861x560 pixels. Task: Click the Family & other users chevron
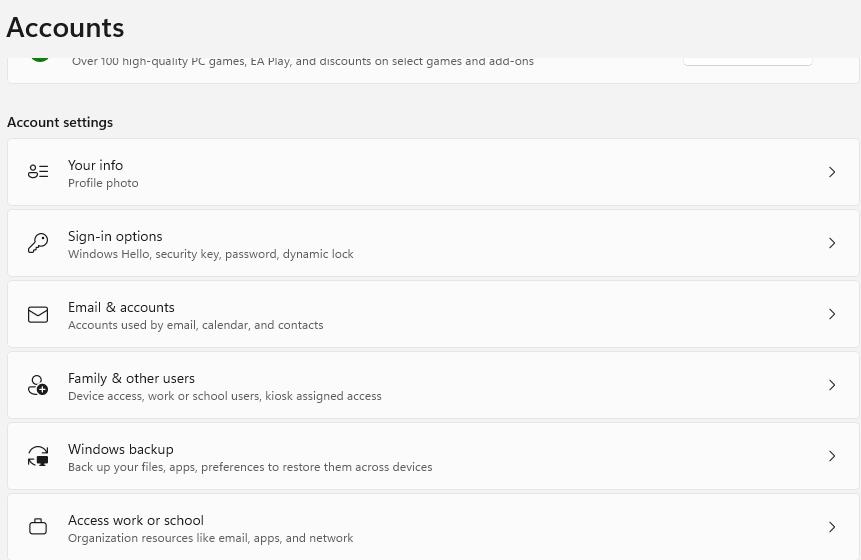click(x=831, y=385)
